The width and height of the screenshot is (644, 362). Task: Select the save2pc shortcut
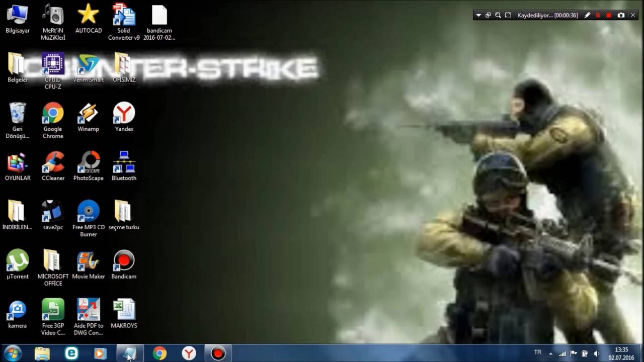point(53,215)
